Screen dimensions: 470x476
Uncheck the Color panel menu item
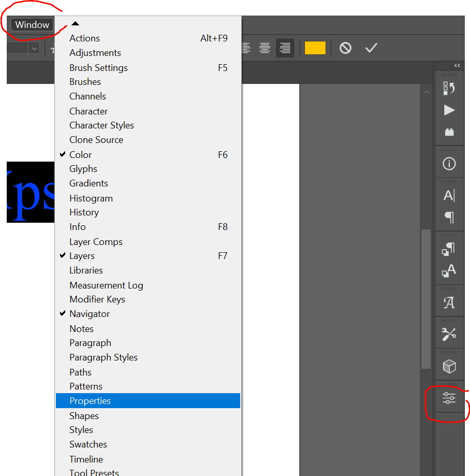[x=148, y=154]
